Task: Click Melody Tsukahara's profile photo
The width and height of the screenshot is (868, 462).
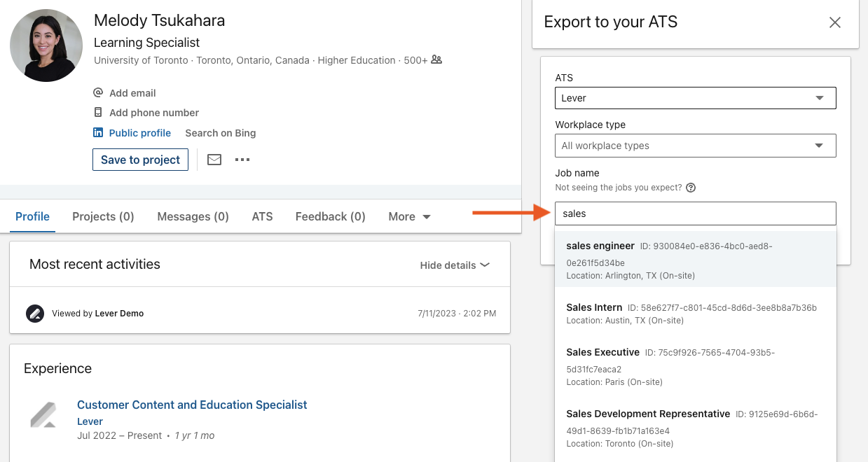Action: [46, 45]
